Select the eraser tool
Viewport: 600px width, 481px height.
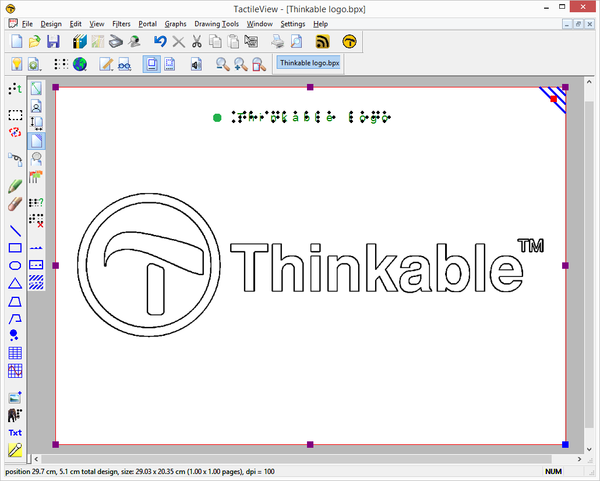[15, 204]
